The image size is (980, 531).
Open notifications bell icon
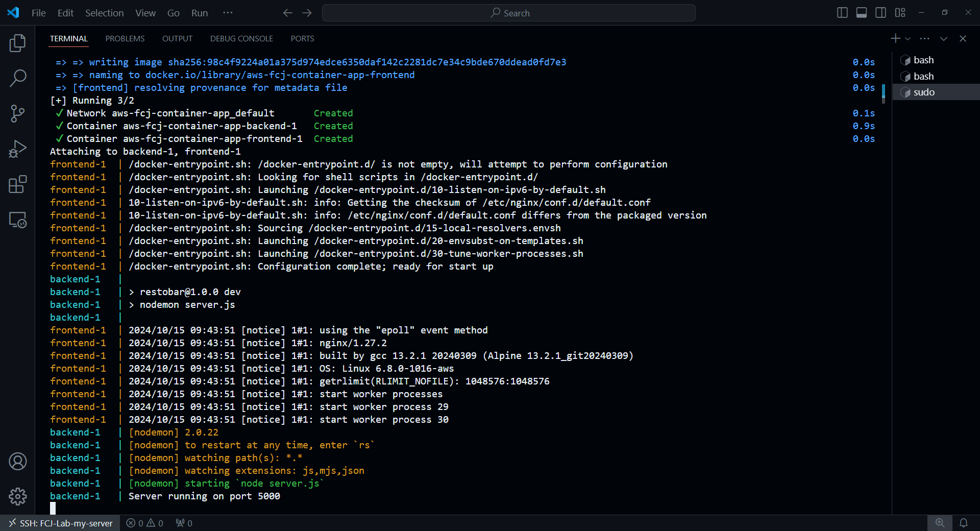click(963, 523)
